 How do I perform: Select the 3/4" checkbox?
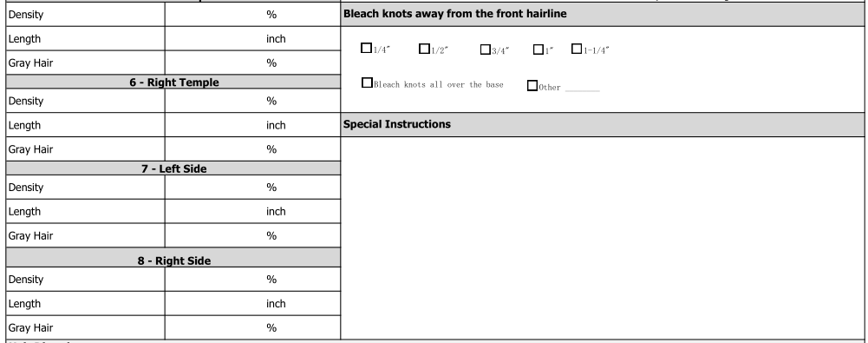click(x=485, y=49)
